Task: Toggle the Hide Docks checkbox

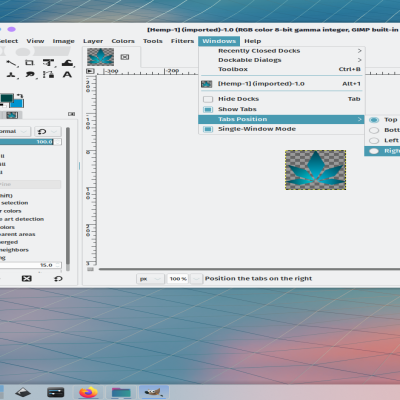Action: (x=208, y=99)
